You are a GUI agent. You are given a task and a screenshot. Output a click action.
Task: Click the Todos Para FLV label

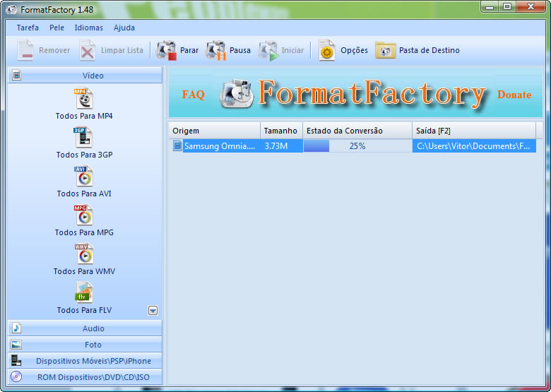tap(84, 310)
